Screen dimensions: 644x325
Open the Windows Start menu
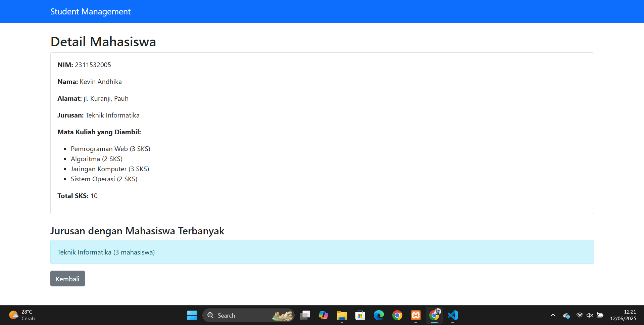point(192,315)
